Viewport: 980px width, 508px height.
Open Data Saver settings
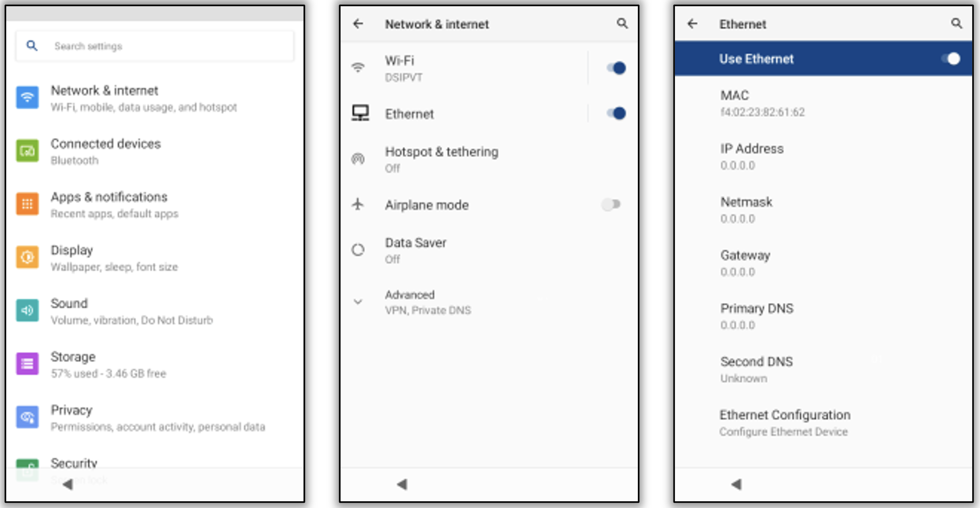416,250
